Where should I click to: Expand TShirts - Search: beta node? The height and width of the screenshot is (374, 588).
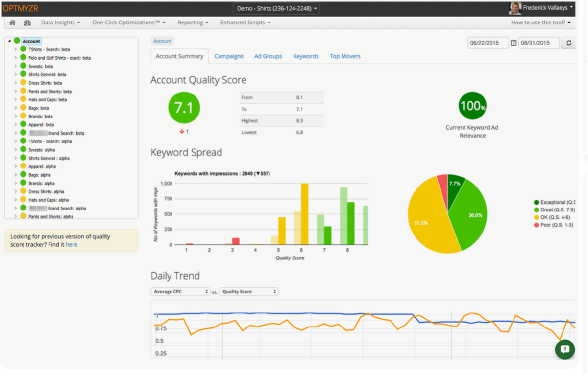(x=16, y=49)
